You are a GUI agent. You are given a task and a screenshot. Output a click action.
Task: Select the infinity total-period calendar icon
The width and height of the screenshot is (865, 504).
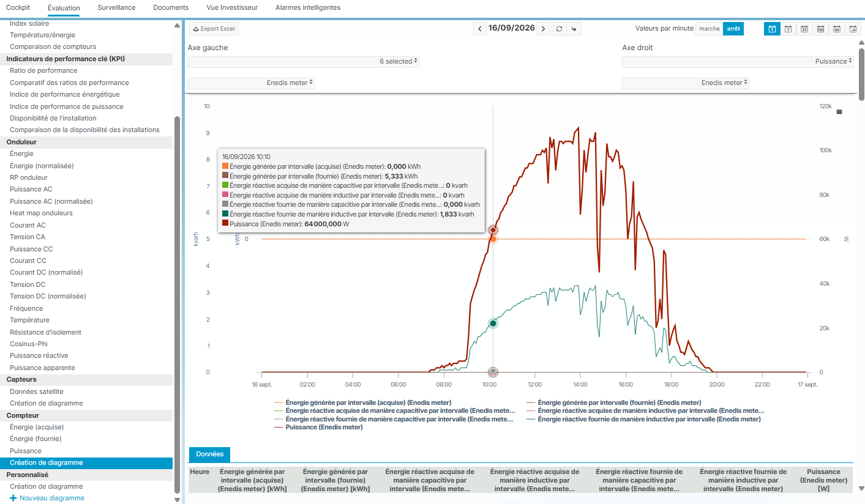(836, 29)
